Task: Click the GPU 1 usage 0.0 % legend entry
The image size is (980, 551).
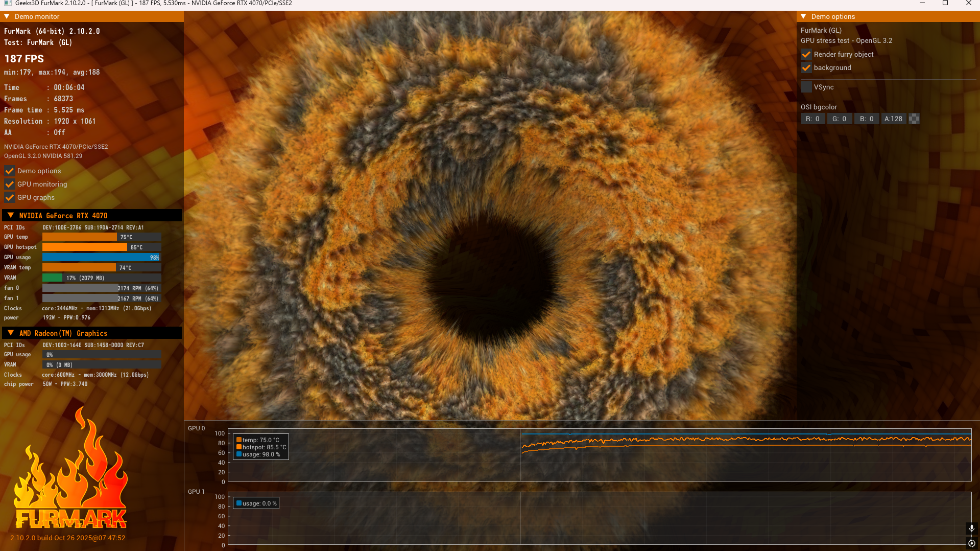Action: coord(256,503)
